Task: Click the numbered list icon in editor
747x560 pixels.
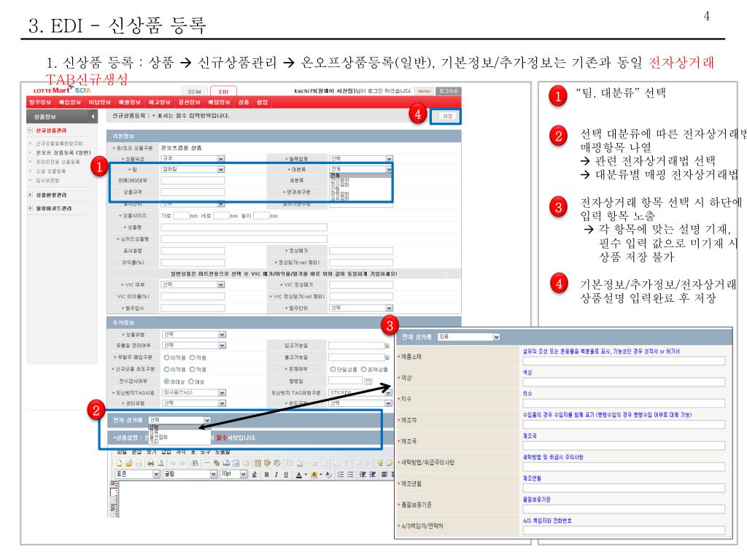Action: [x=341, y=475]
